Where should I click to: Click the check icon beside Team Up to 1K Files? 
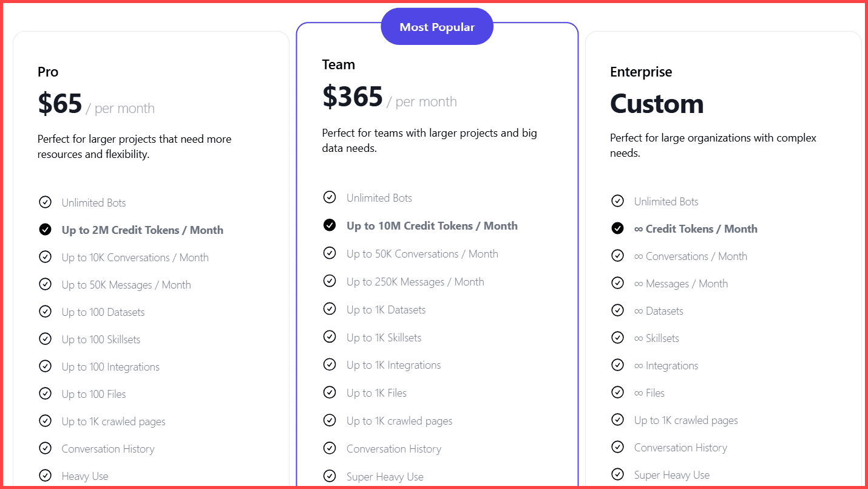(x=330, y=392)
